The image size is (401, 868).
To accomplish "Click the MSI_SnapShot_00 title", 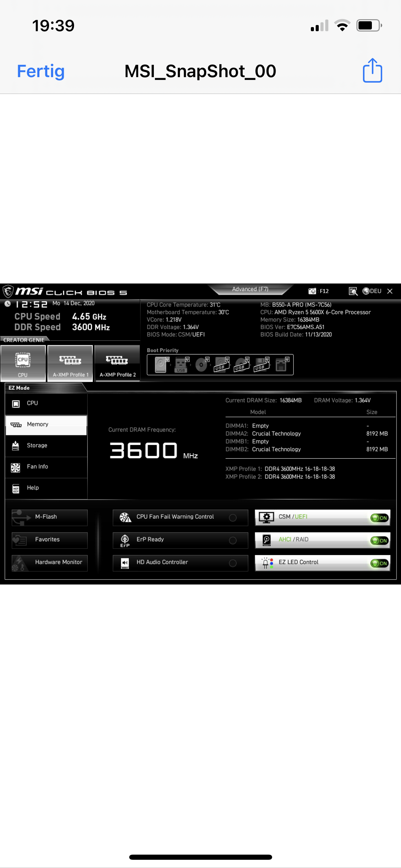I will (x=200, y=71).
